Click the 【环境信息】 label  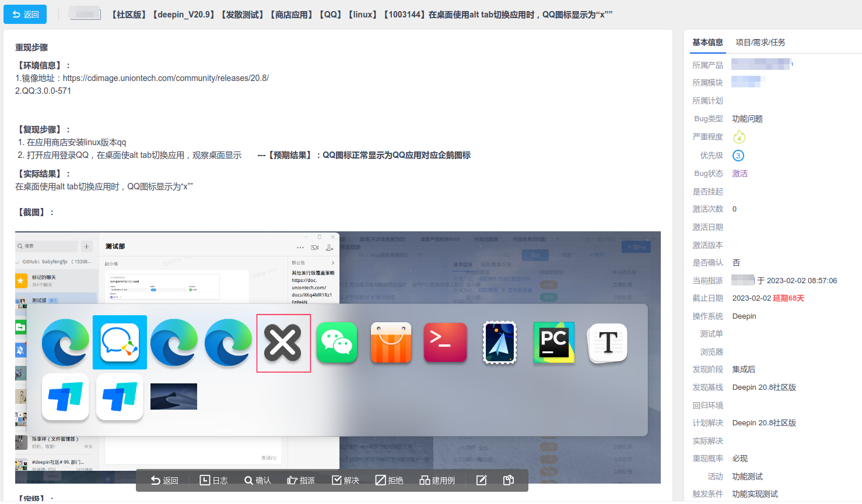[x=43, y=66]
